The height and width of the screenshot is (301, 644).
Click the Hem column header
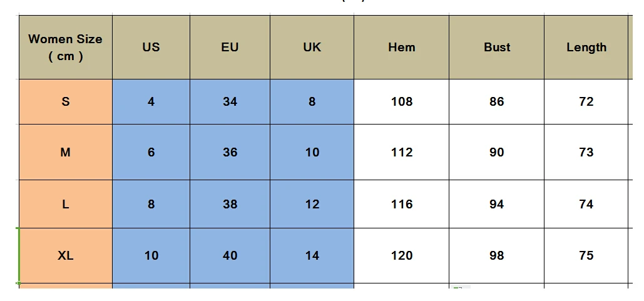click(x=401, y=47)
